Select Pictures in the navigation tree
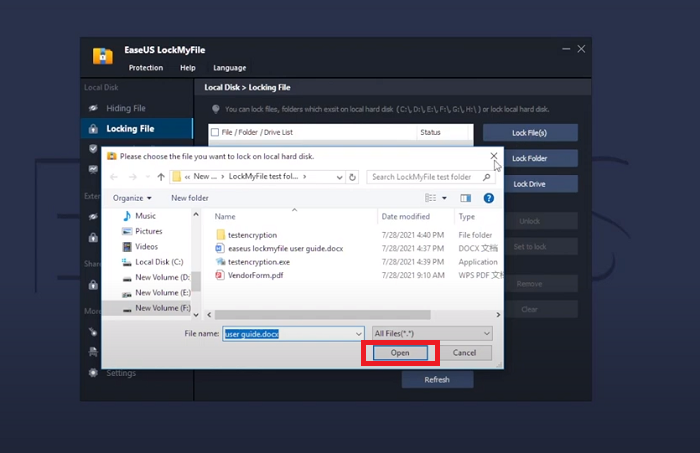 [149, 231]
